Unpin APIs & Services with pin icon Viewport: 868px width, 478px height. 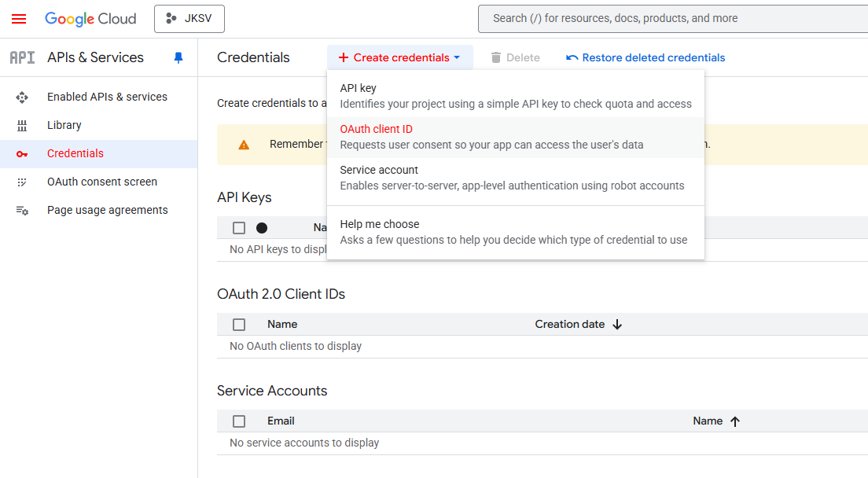(x=178, y=57)
